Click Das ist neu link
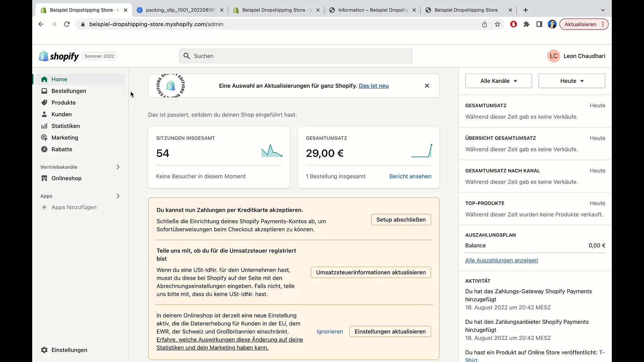 (x=374, y=85)
